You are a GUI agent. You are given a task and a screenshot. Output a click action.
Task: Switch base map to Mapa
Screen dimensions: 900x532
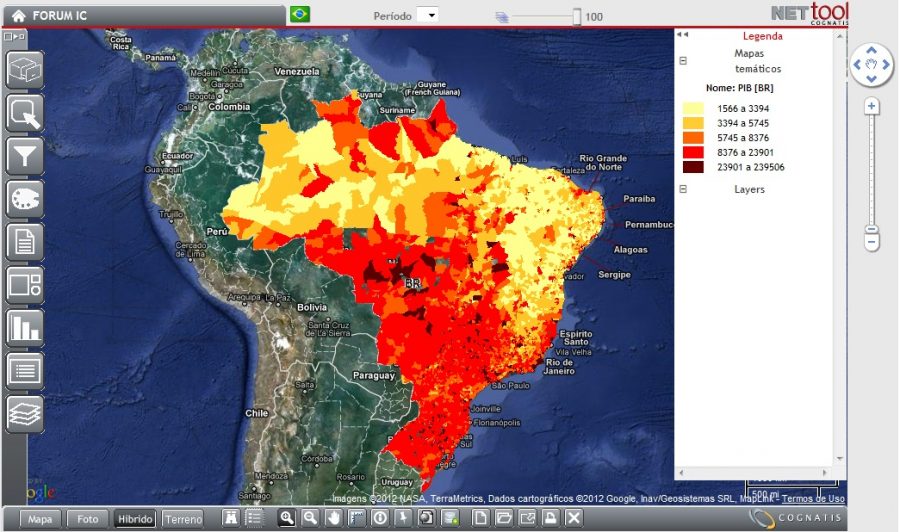click(x=40, y=519)
